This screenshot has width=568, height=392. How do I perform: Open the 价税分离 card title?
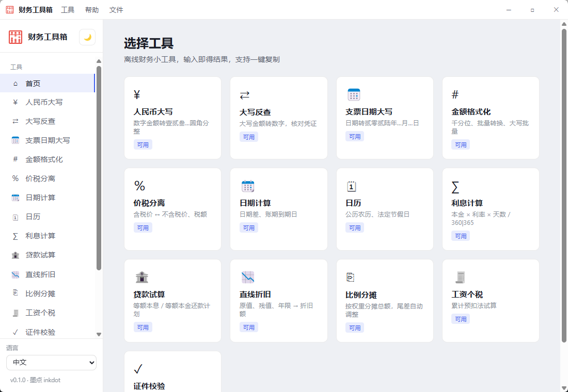click(x=149, y=203)
